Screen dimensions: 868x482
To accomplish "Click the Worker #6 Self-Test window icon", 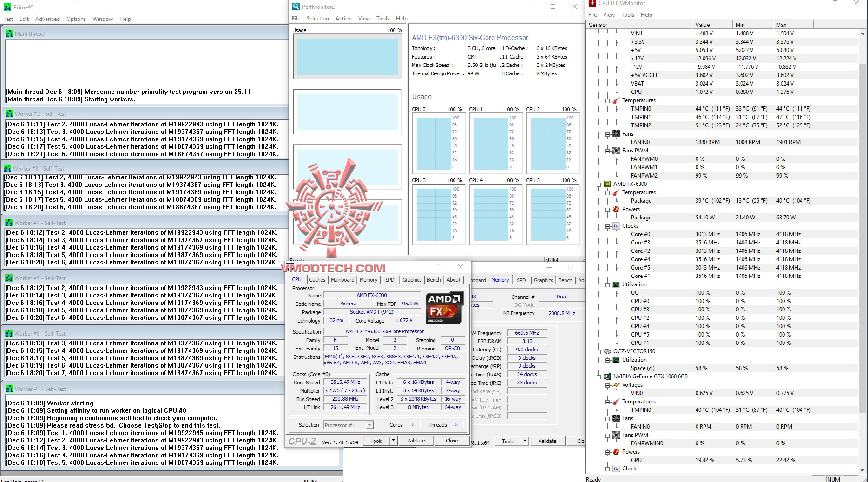I will pyautogui.click(x=9, y=333).
